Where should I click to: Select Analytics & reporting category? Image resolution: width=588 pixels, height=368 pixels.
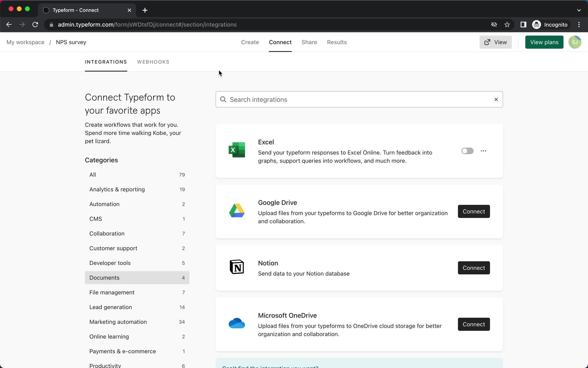click(117, 189)
